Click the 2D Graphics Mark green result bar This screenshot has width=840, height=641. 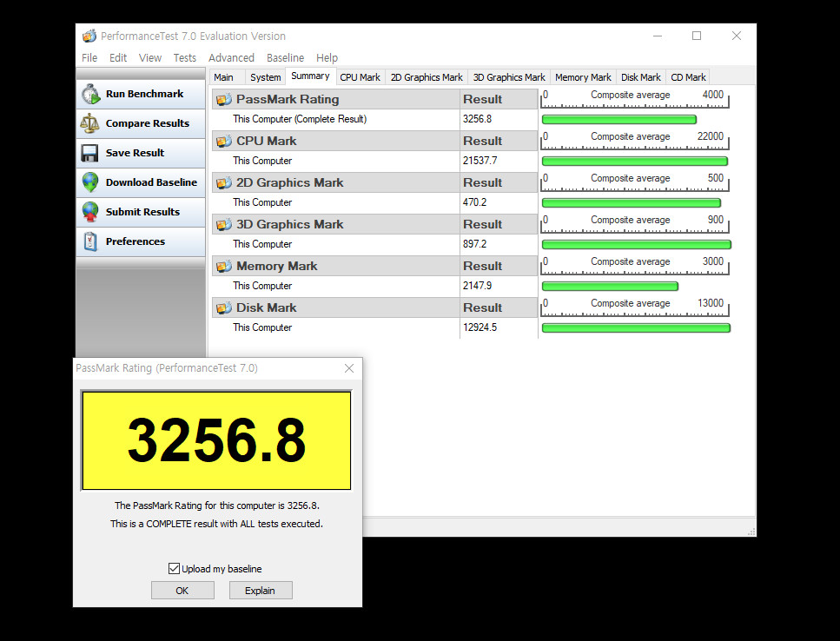point(631,203)
